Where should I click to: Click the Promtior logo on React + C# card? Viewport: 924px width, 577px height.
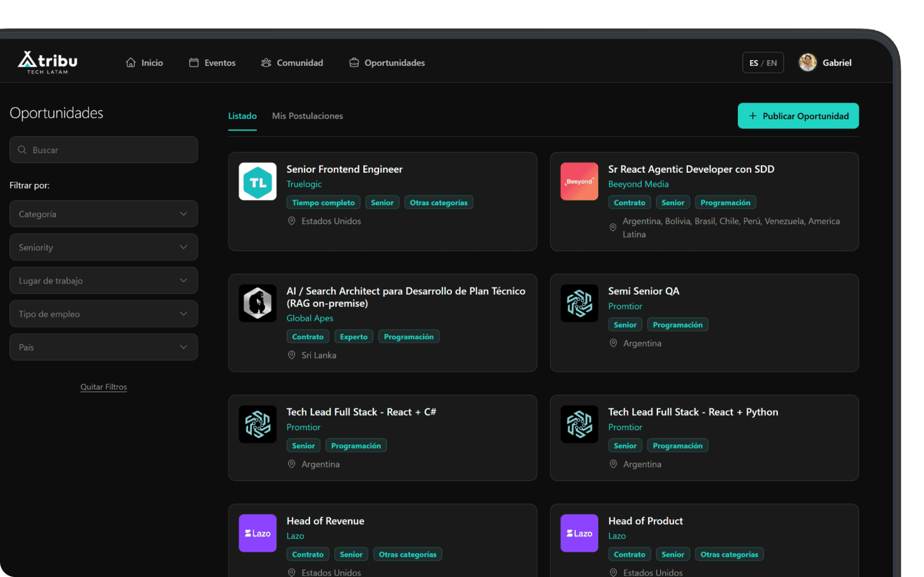(258, 424)
